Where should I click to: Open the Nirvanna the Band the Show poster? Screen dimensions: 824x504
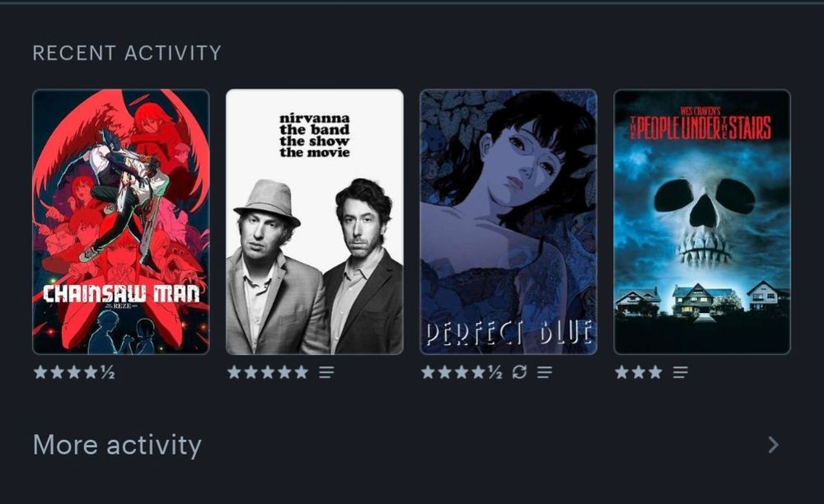coord(315,222)
